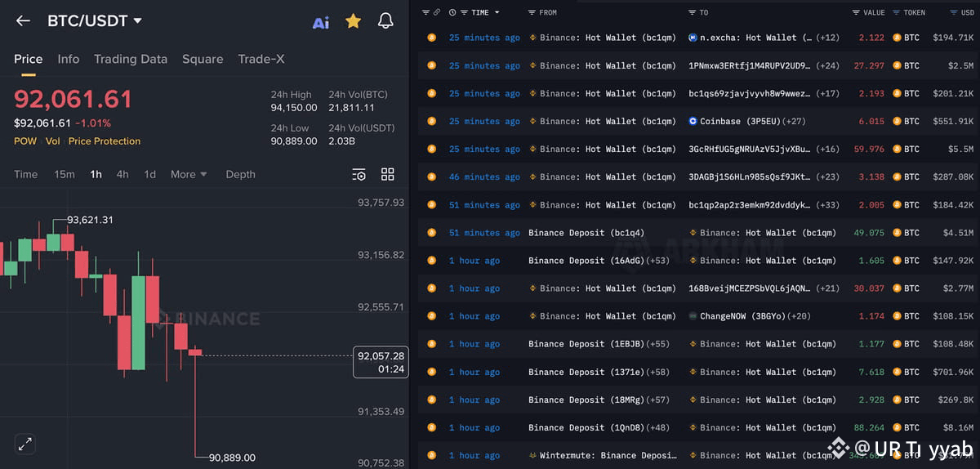Open Binance Deposit (1371e) sender

(x=586, y=371)
